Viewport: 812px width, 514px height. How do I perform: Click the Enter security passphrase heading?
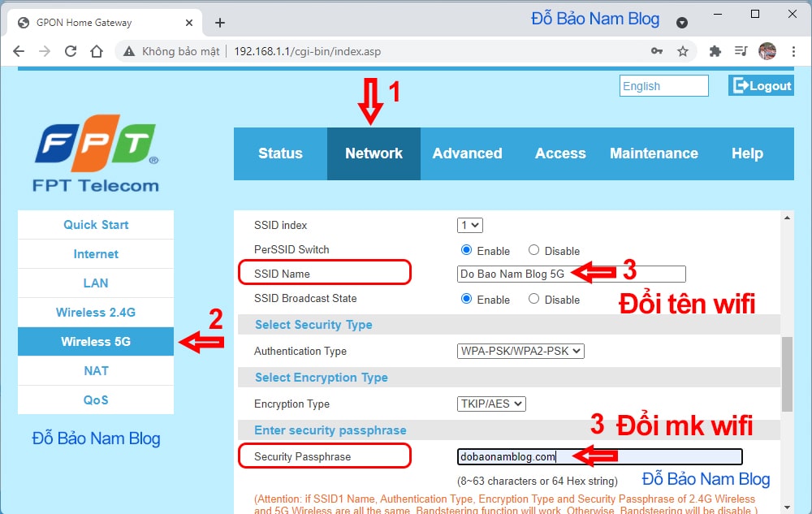[x=330, y=430]
